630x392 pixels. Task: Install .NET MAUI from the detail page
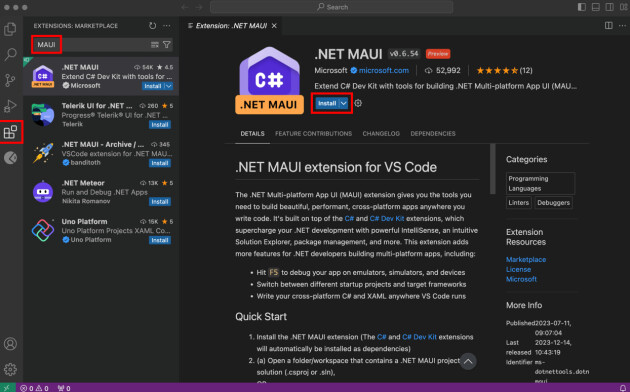point(327,103)
